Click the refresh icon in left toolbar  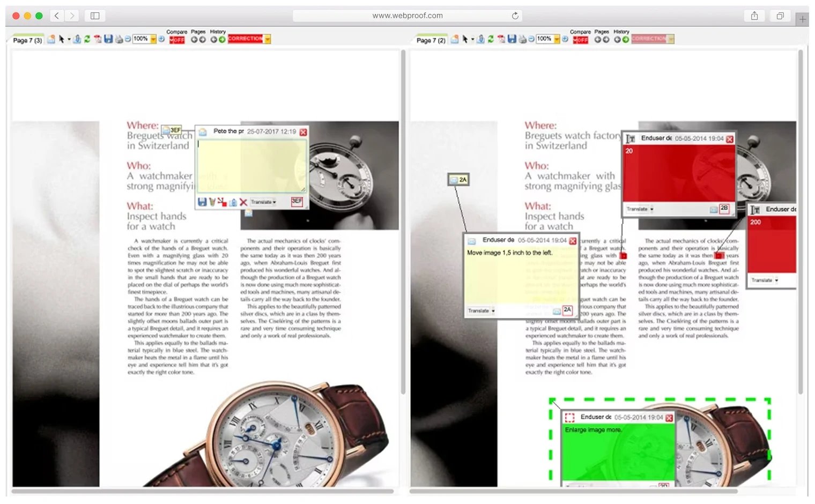pyautogui.click(x=87, y=39)
